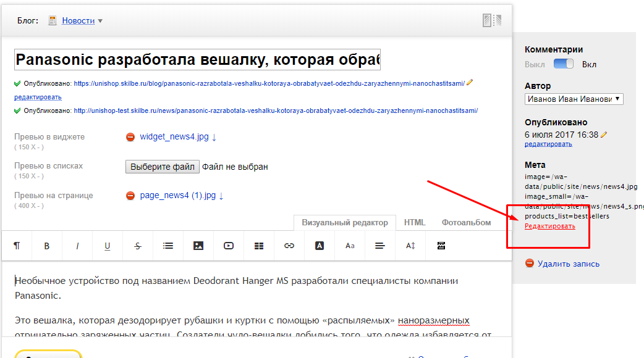Insert a video into the post
The width and height of the screenshot is (644, 358).
click(229, 246)
